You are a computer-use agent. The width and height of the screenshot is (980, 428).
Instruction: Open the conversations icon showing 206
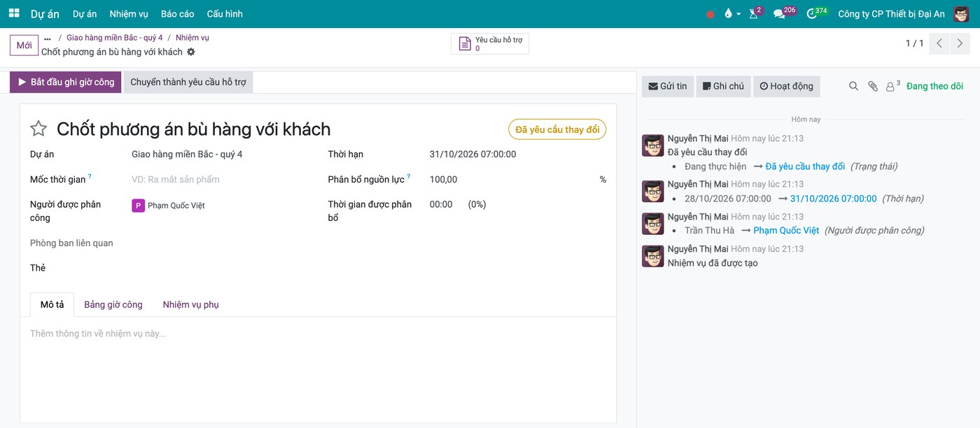(x=783, y=13)
